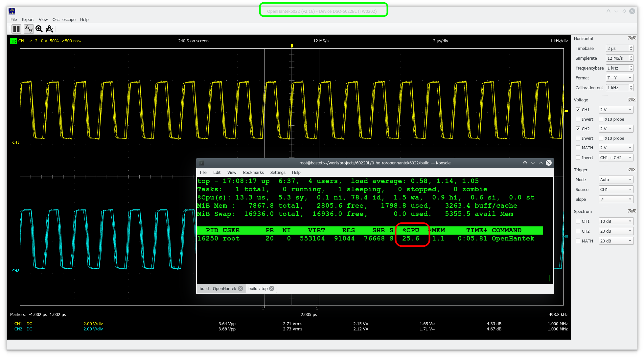Float the Trigger dock panel
This screenshot has width=644, height=357.
(x=630, y=170)
